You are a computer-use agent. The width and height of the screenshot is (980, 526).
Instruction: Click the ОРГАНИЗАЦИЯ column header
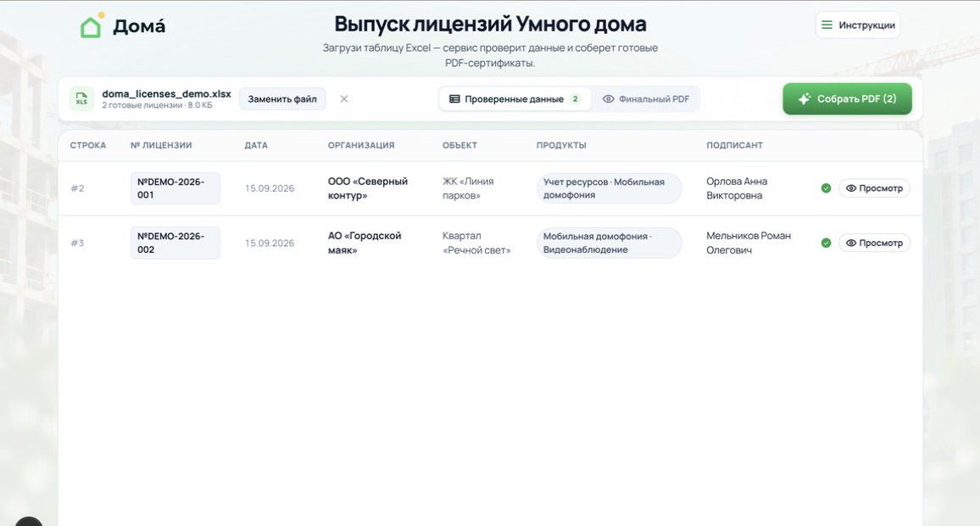tap(361, 145)
